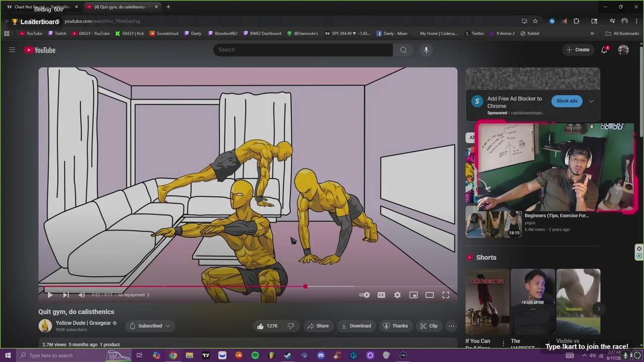644x362 pixels.
Task: Open the Chrome three-dot menu
Action: click(x=636, y=21)
